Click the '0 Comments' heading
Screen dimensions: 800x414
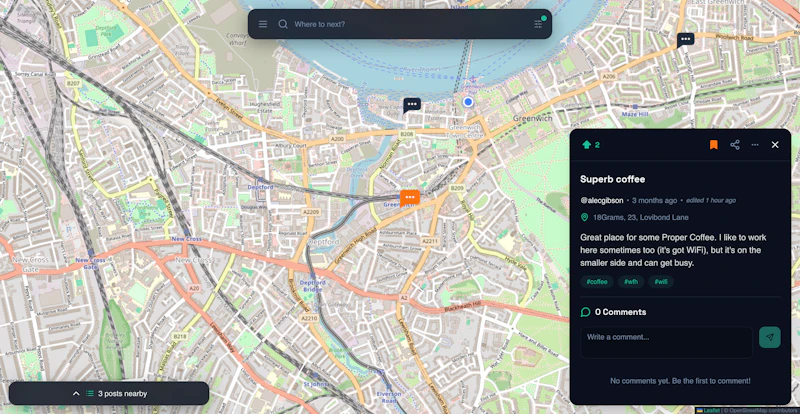point(620,312)
